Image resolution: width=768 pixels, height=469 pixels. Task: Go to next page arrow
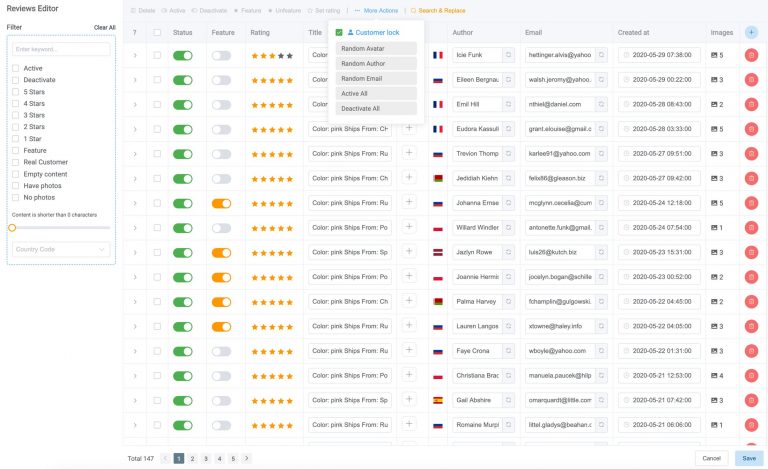tap(246, 458)
